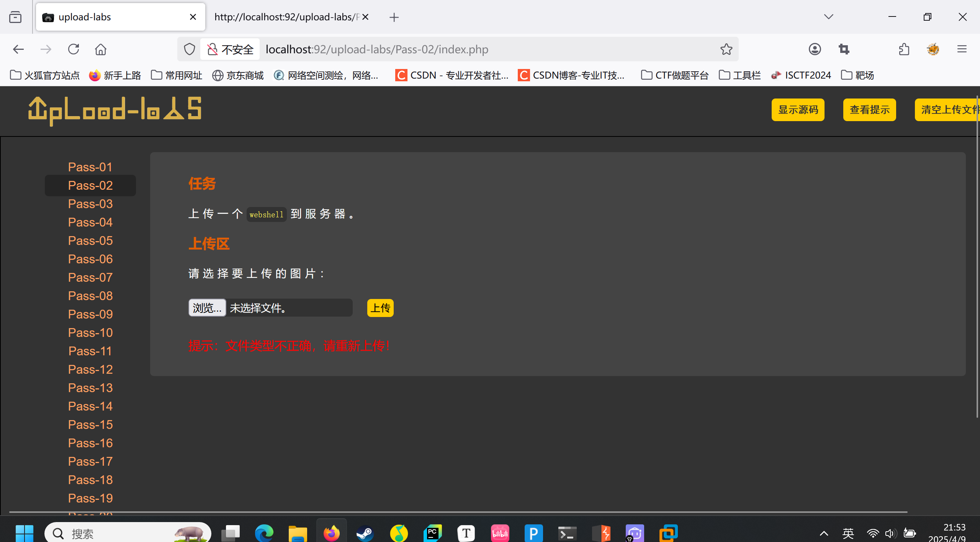The image size is (980, 542).
Task: Open the Firefox account icon
Action: 815,49
